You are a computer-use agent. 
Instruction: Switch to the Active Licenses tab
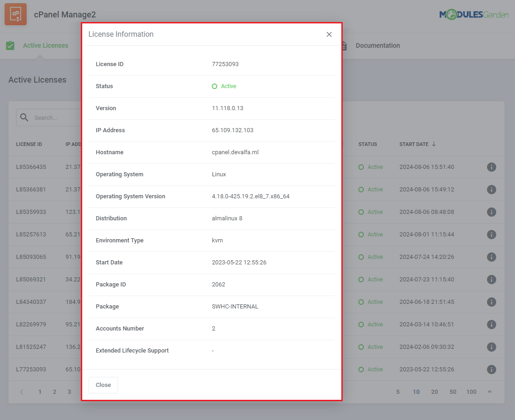point(45,45)
